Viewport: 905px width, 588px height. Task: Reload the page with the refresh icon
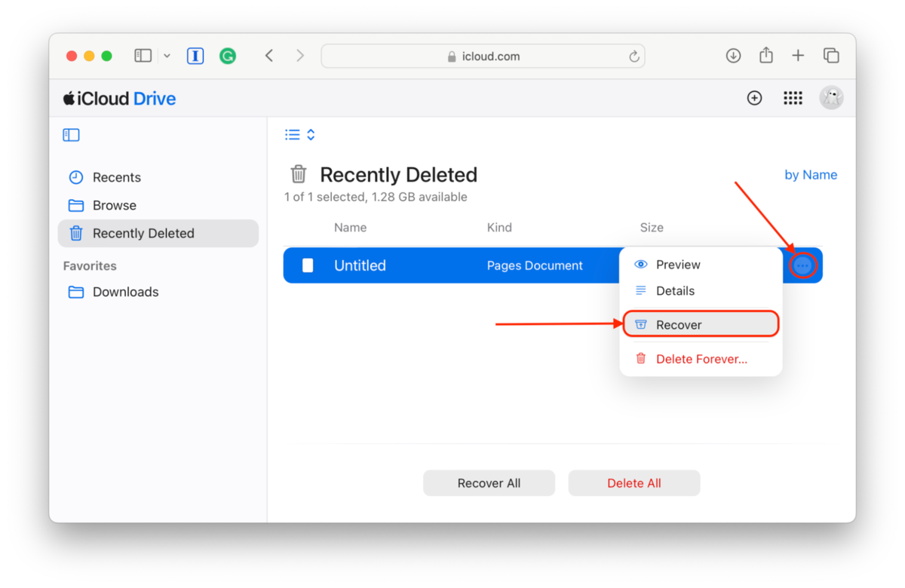pos(634,57)
